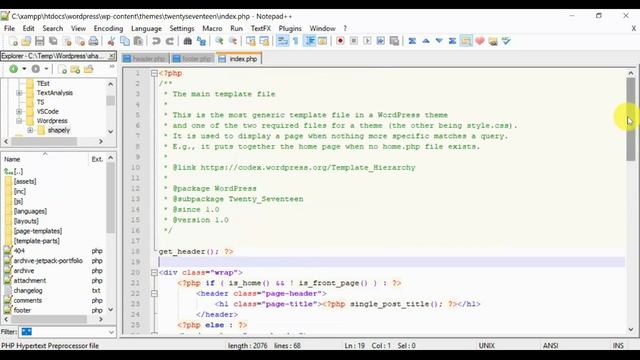Open the File menu
This screenshot has height=360, width=640.
click(x=9, y=28)
